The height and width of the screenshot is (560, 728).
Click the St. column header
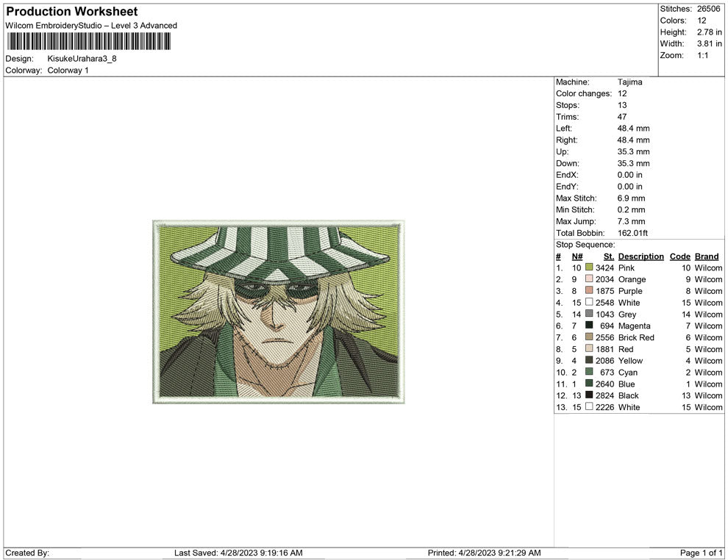[x=608, y=256]
